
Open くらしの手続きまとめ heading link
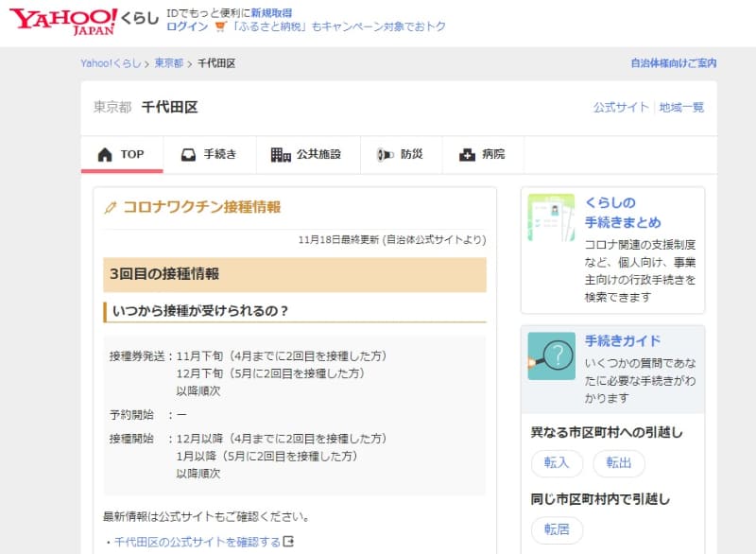623,212
